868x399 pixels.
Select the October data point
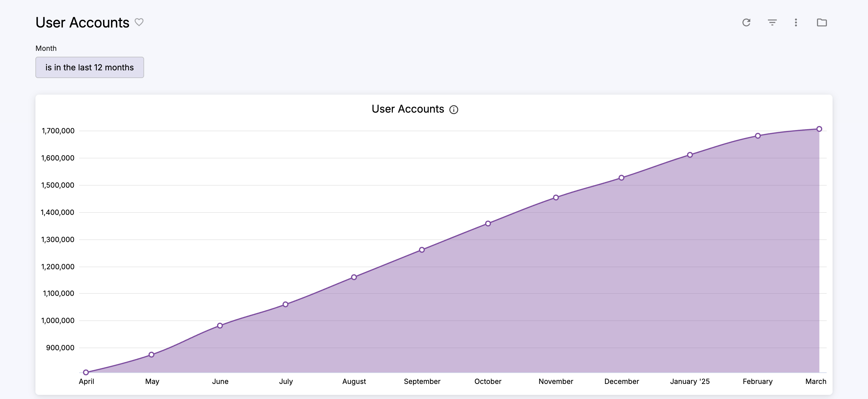(x=488, y=223)
